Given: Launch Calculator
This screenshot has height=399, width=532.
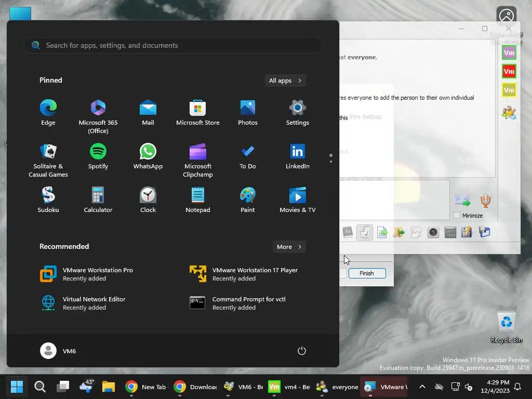Looking at the screenshot, I should point(98,200).
